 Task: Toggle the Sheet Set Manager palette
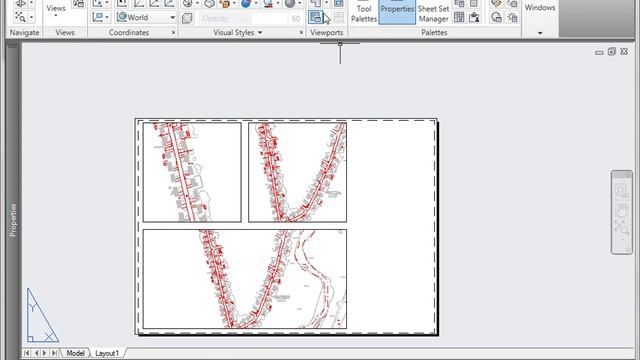pos(433,12)
